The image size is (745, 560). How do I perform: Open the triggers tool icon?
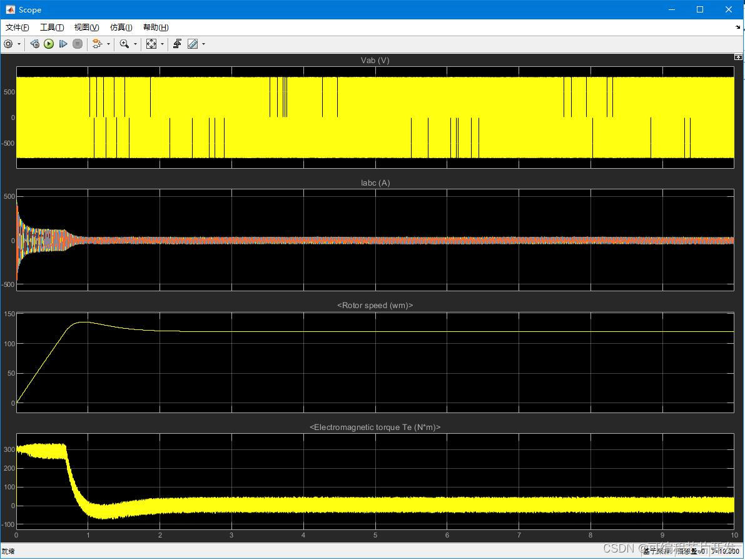coord(177,44)
